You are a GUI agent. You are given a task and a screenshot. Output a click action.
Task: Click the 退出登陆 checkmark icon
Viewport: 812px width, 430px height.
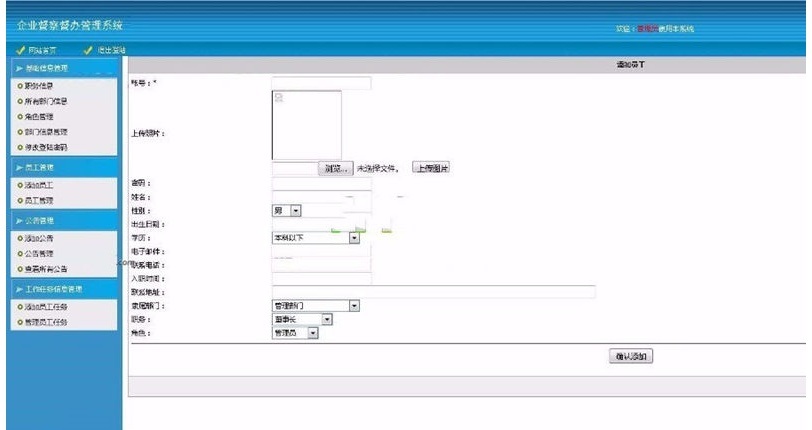point(89,50)
